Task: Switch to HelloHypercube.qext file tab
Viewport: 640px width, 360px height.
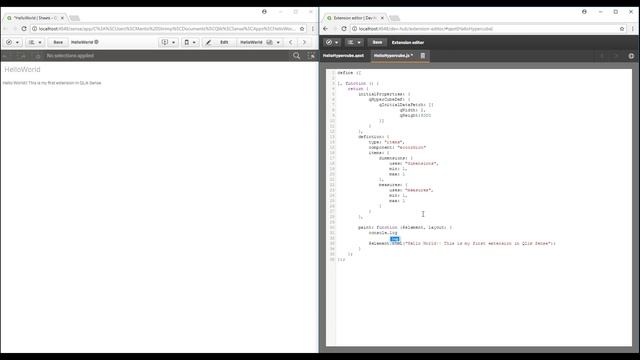Action: tap(343, 56)
